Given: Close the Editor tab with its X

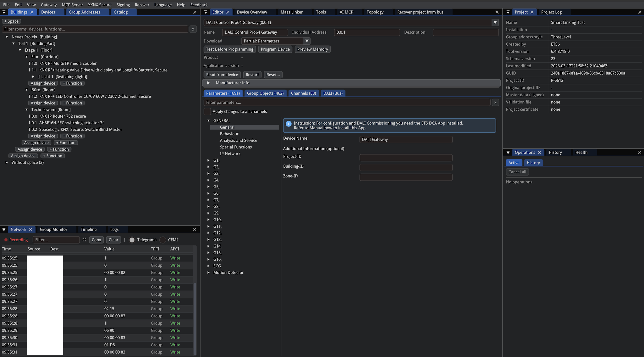Looking at the screenshot, I should [228, 12].
